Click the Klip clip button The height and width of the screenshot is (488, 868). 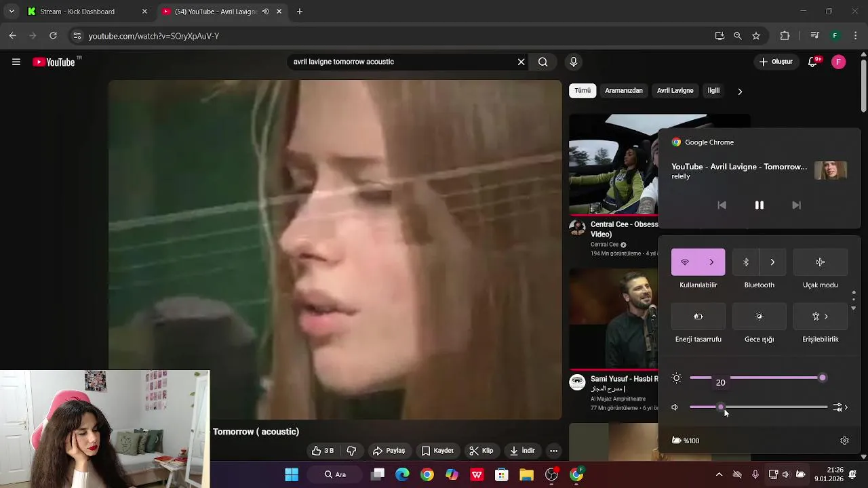click(481, 451)
